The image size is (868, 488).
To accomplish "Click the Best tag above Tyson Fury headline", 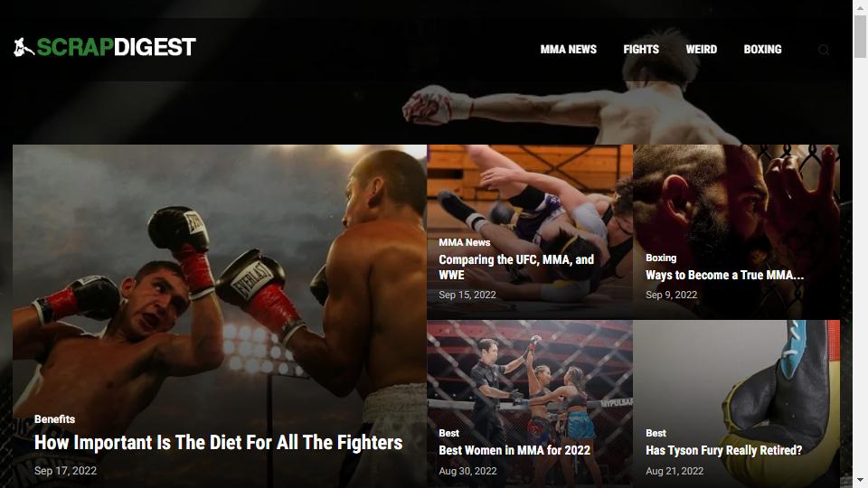I will coord(656,433).
